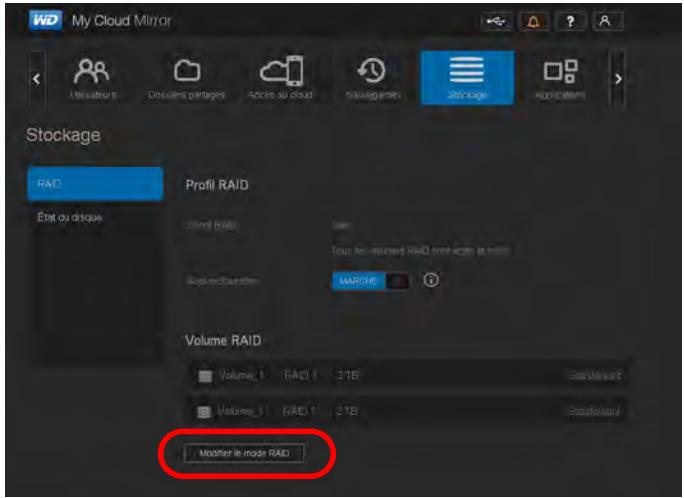684x498 pixels.
Task: Toggle the MARCHE auto-rebuild switch
Action: (370, 281)
